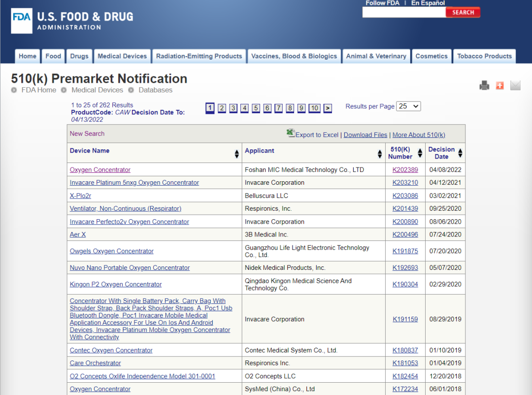Email this page using the envelope icon
Viewport: 532px width, 395px height.
click(515, 86)
